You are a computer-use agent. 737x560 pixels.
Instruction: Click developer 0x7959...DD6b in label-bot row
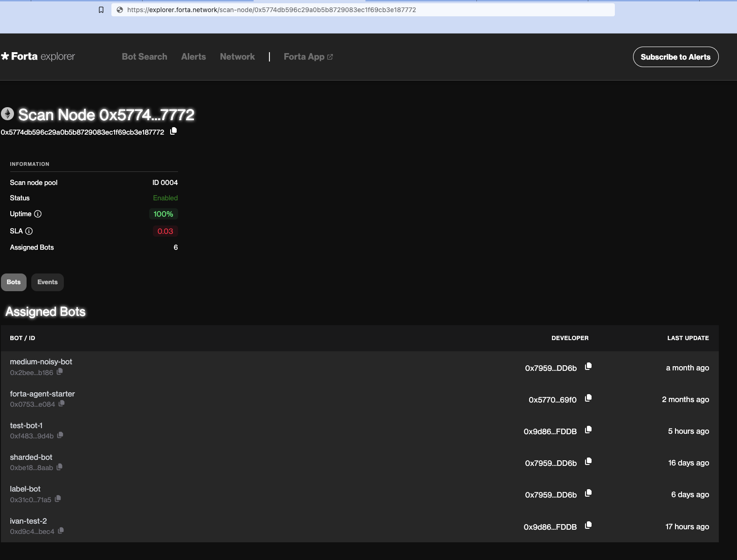click(x=551, y=495)
